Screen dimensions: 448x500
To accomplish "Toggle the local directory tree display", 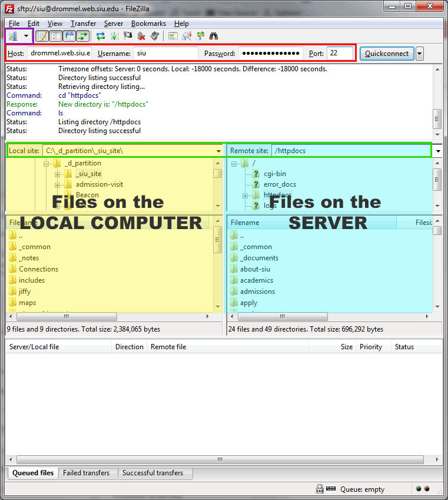I will click(56, 36).
